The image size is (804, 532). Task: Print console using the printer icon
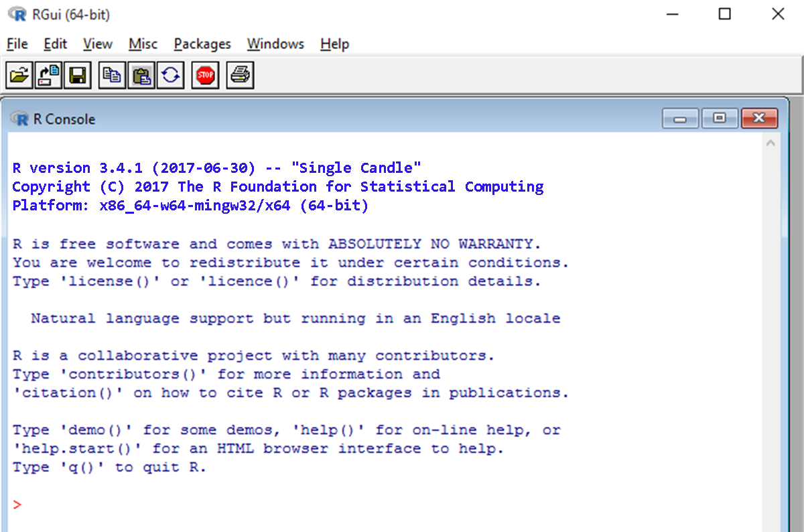(x=240, y=75)
